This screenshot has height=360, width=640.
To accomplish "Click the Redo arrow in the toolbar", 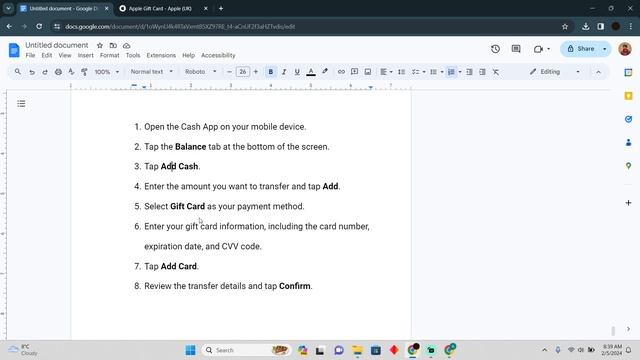I will click(x=45, y=72).
